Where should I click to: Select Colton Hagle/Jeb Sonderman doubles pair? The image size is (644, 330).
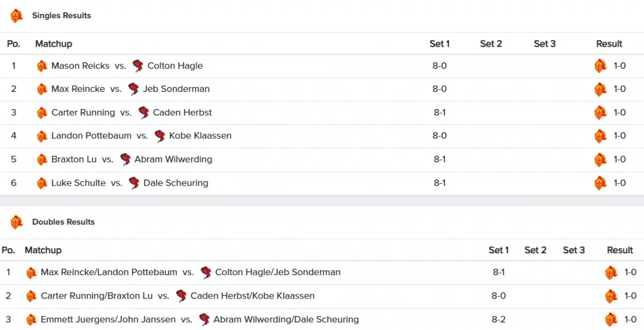point(277,273)
